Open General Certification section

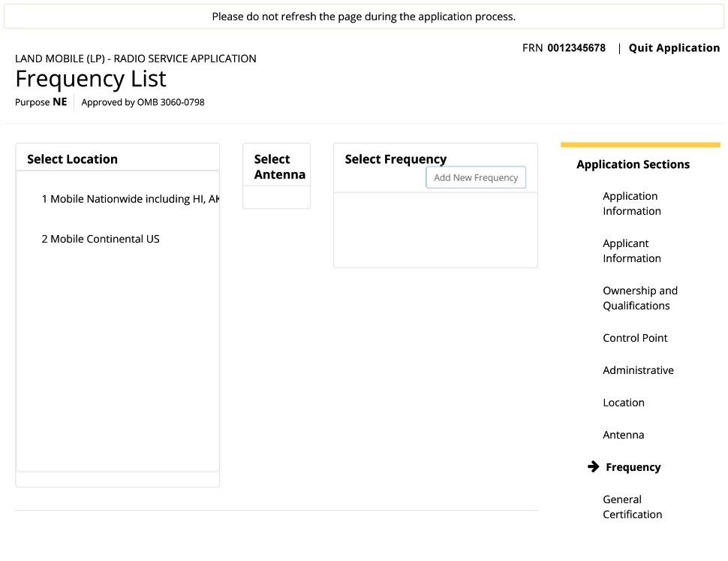click(633, 507)
